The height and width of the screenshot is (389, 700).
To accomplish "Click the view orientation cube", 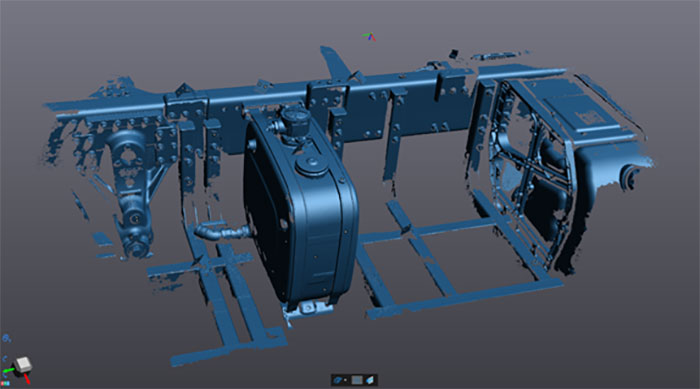I will click(23, 365).
